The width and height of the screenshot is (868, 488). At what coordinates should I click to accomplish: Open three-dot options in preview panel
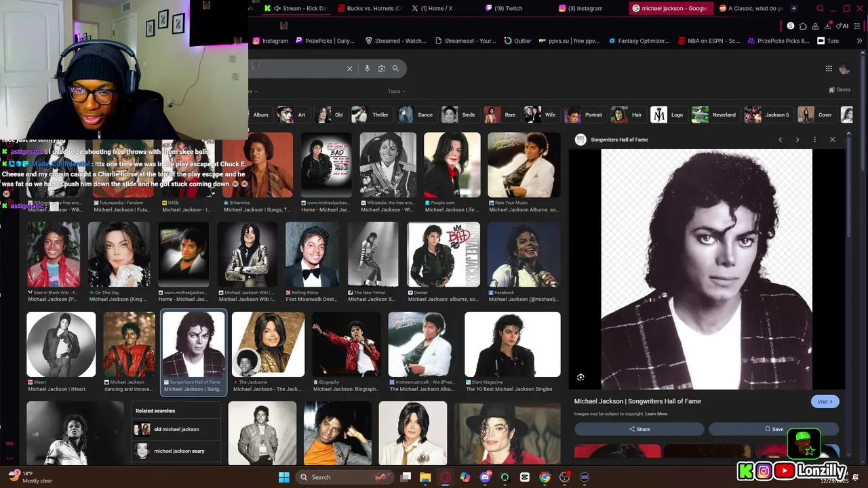[815, 140]
